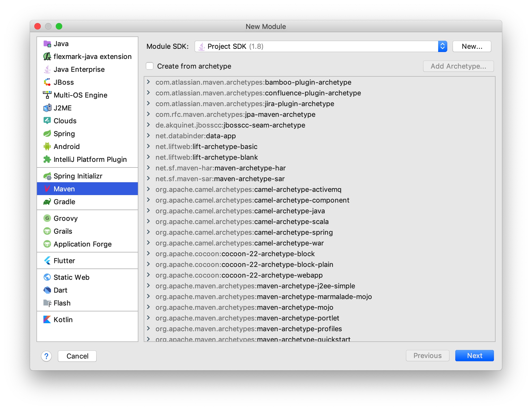Screen dimensions: 532x410
Task: Select Groovy module type
Action: click(66, 218)
